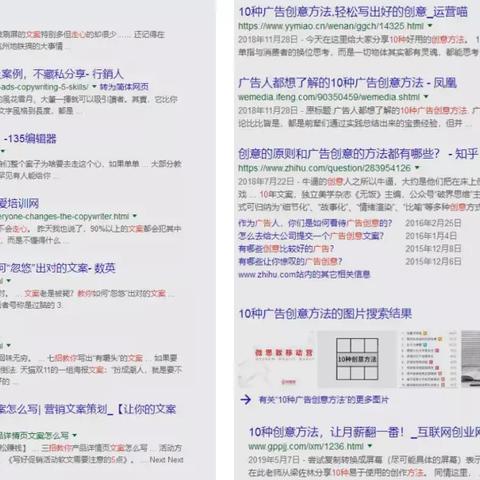Viewport: 480px width, 480px height.
Task: Open 10种广告创意方法的图片搜索结果 heading
Action: coord(325,314)
